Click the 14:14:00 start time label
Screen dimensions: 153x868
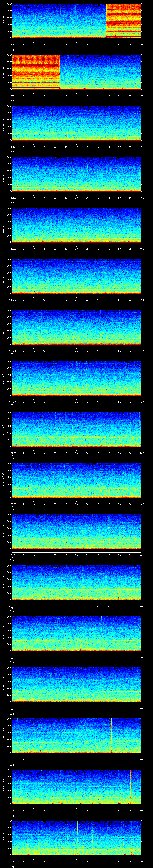(12, 44)
